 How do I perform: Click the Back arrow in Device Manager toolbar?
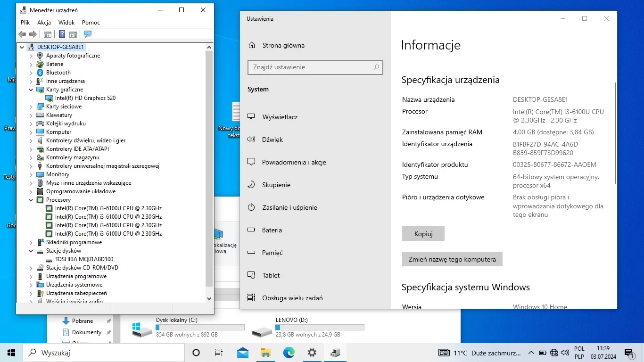(22, 34)
